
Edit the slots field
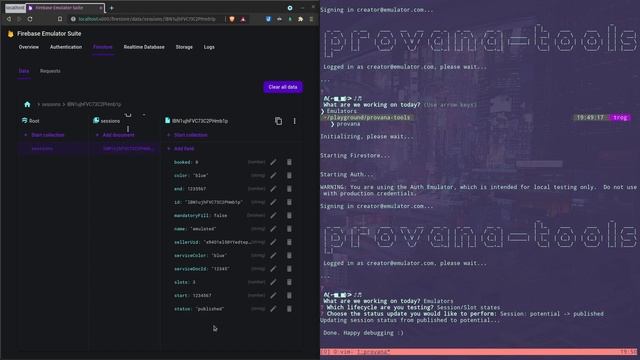273,282
